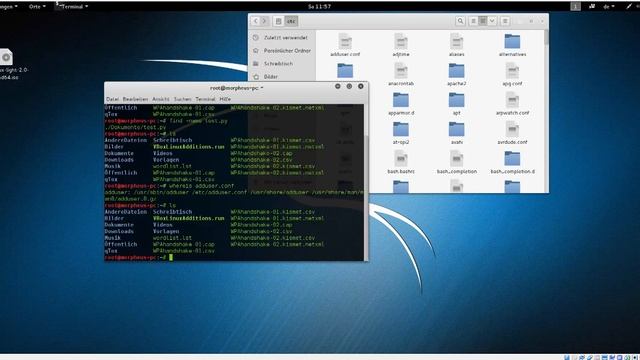Open the Suchen menu in the terminal
This screenshot has width=640, height=360.
point(182,99)
